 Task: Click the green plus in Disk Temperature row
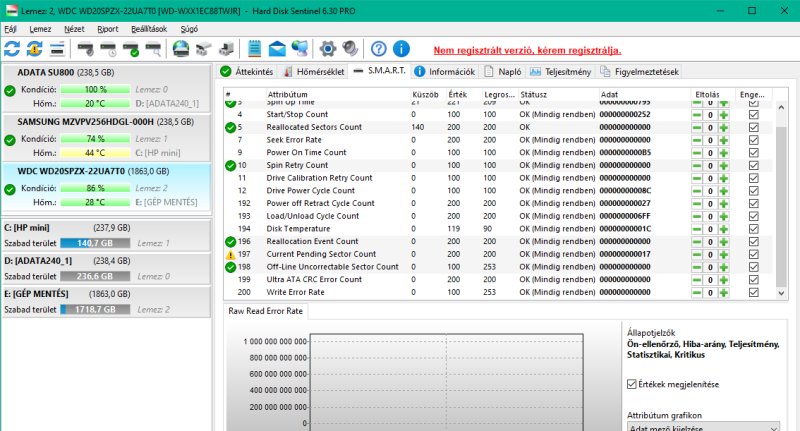tap(723, 229)
